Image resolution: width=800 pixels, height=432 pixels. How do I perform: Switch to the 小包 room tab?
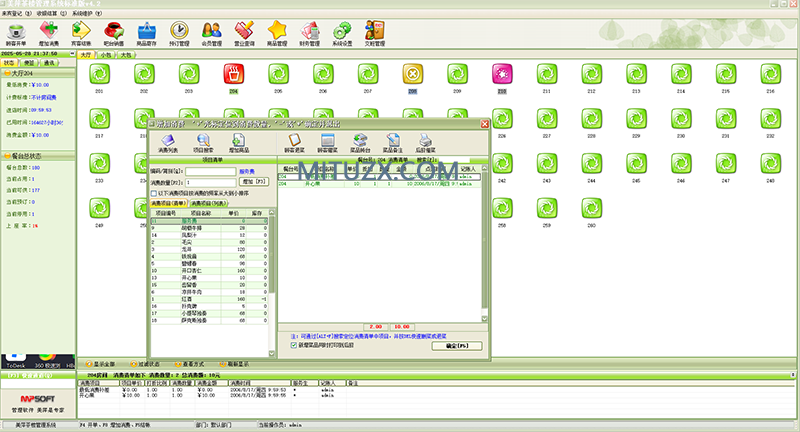[106, 54]
